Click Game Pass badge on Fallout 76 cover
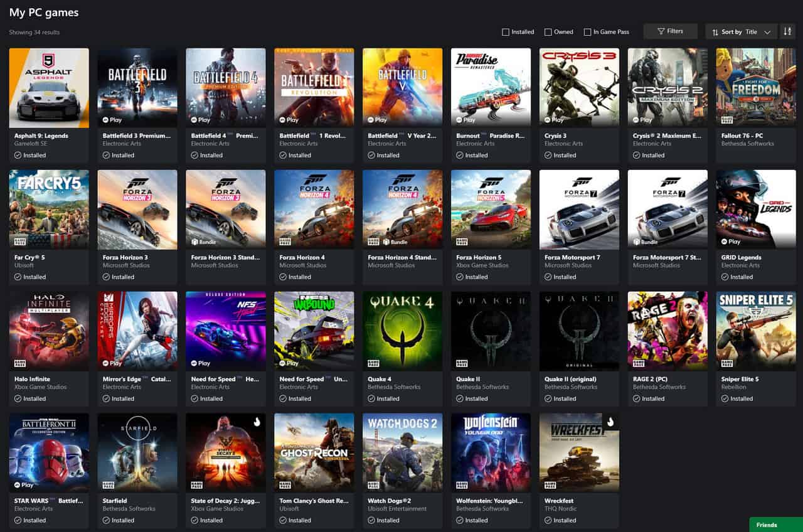This screenshot has height=532, width=803. [726, 119]
